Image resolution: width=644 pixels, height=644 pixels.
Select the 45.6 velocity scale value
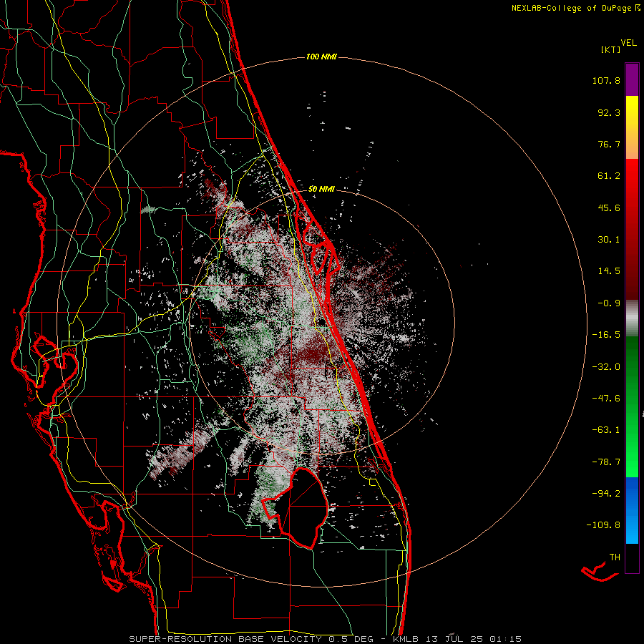point(609,208)
